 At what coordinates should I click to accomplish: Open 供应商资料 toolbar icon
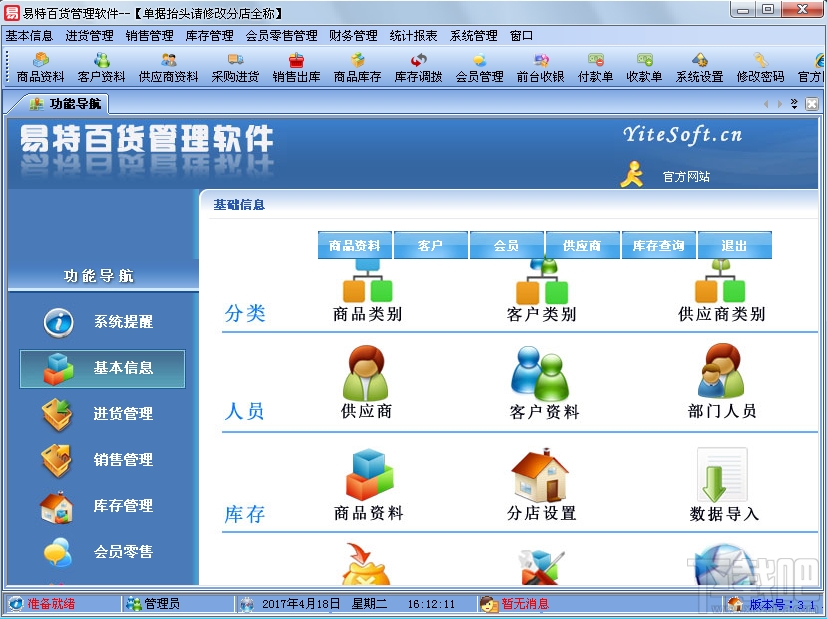click(168, 68)
